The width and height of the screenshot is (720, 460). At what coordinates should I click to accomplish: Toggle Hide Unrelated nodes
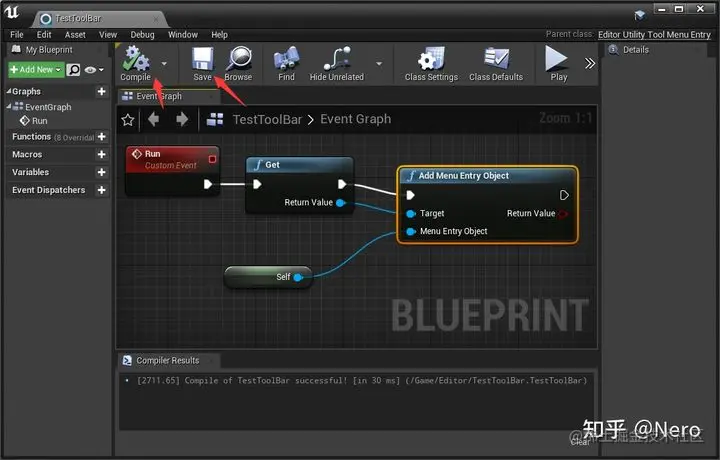tap(337, 63)
